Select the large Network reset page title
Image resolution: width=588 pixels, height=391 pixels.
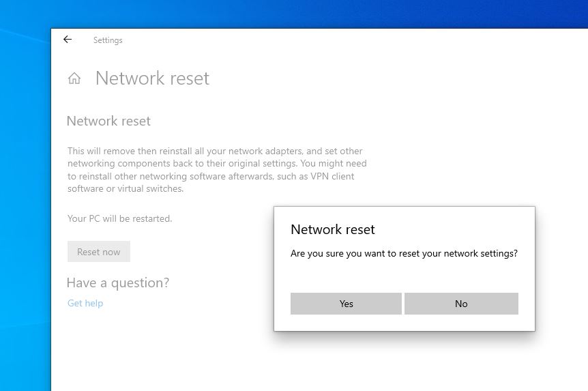[x=152, y=78]
